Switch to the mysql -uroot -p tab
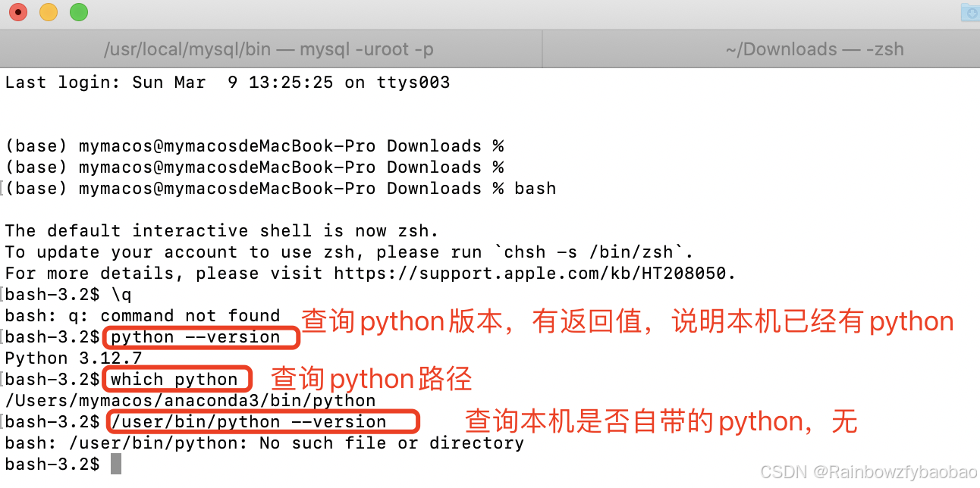The image size is (980, 488). 270,48
